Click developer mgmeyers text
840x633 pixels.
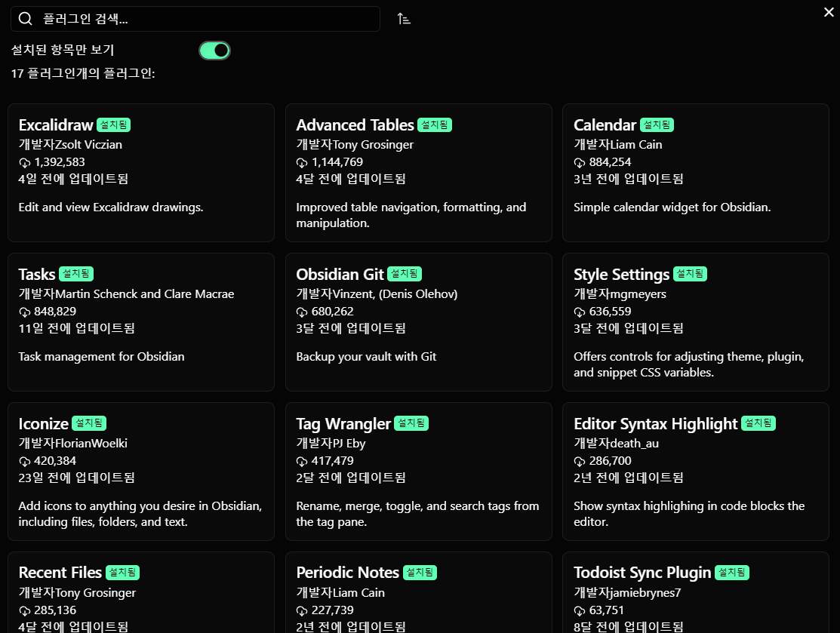click(x=620, y=294)
